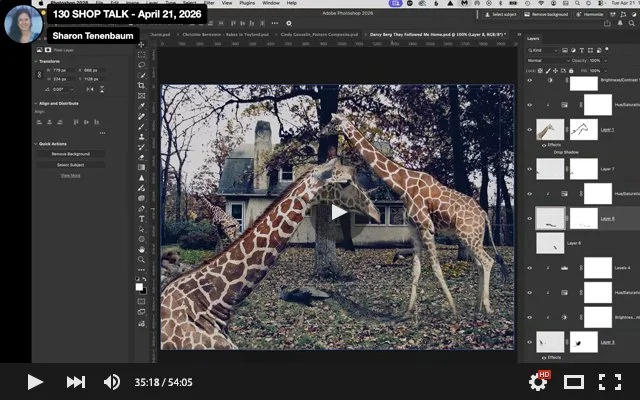This screenshot has width=640, height=400.
Task: Toggle visibility of Layer 8
Action: 529,218
